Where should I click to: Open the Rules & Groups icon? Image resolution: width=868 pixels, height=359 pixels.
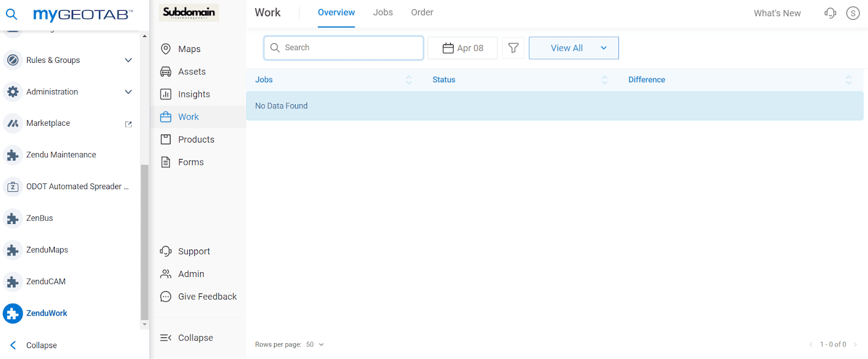tap(13, 60)
